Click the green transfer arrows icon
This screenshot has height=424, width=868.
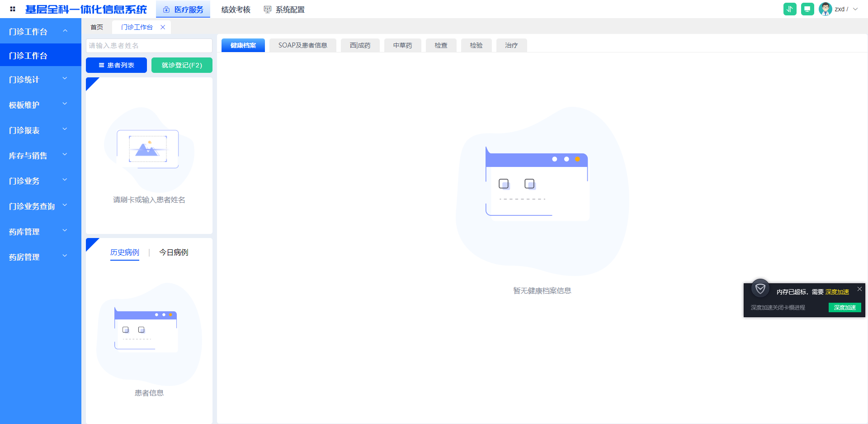coord(790,9)
